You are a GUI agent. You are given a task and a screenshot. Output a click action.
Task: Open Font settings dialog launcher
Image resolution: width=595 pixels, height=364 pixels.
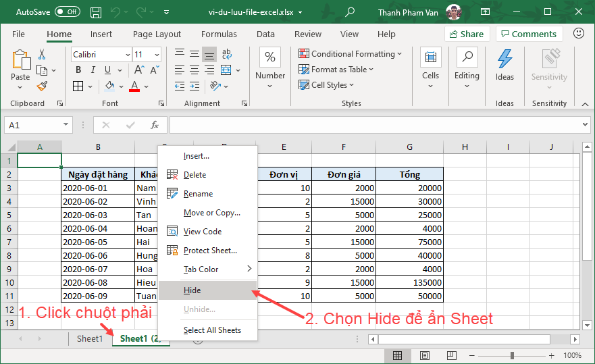pos(161,103)
